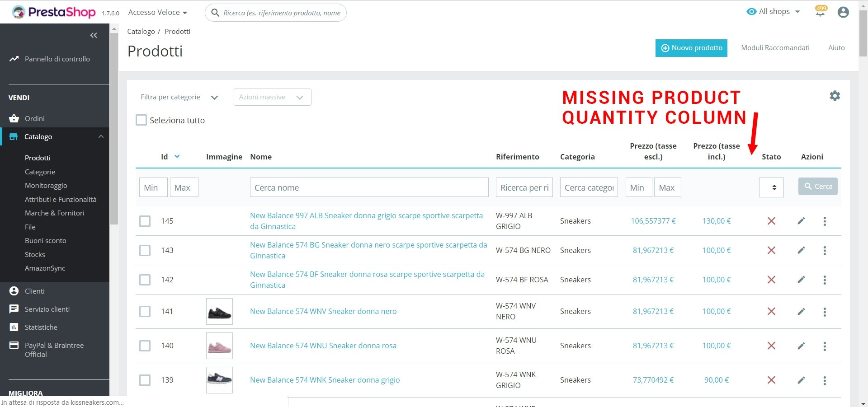Open more actions menu for product 140
868x407 pixels.
pyautogui.click(x=825, y=346)
